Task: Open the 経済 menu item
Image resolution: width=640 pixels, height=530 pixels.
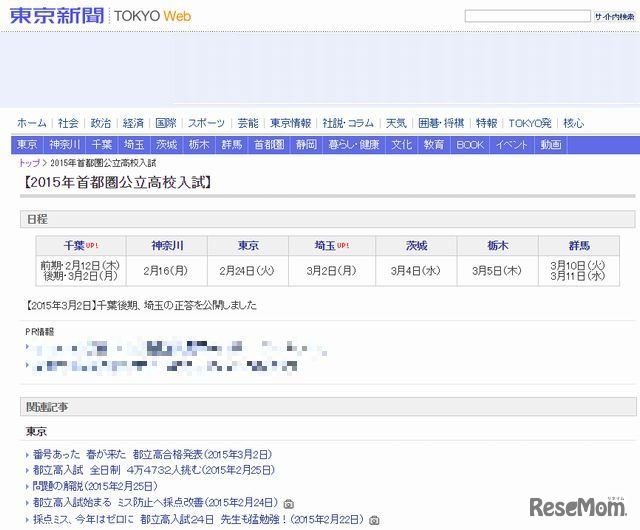Action: tap(133, 123)
